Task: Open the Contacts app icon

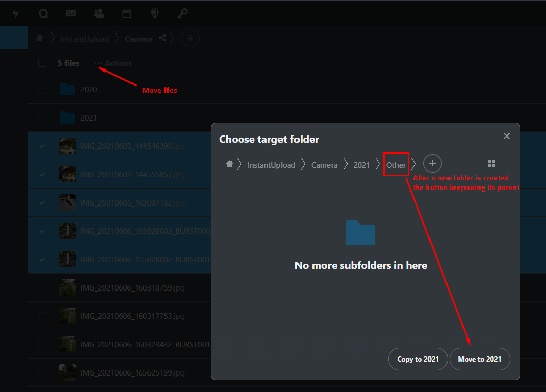Action: click(x=98, y=13)
